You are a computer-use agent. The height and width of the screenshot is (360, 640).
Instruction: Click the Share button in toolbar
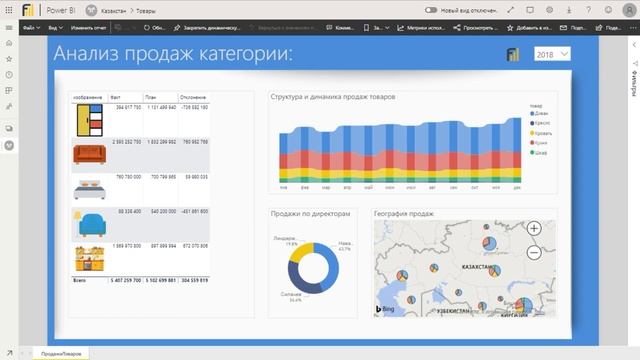pyautogui.click(x=608, y=28)
